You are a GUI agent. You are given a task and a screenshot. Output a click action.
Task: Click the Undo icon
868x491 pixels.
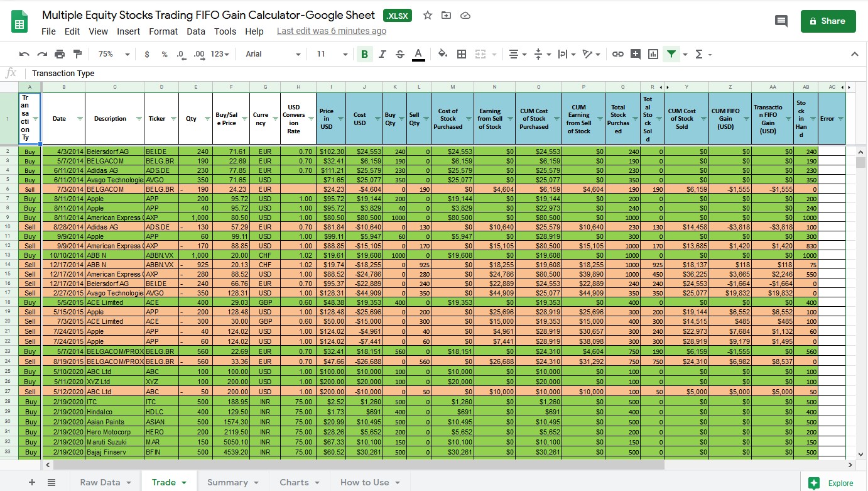pos(24,54)
